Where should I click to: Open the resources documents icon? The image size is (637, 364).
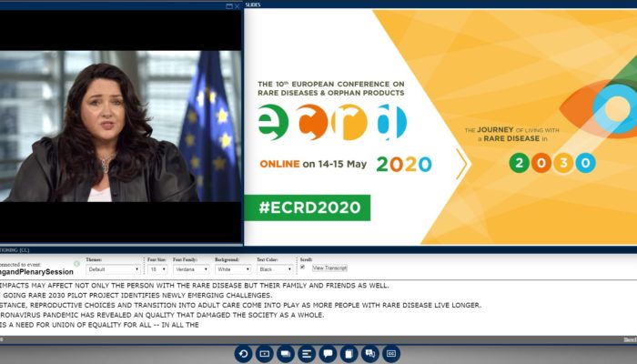pos(349,354)
